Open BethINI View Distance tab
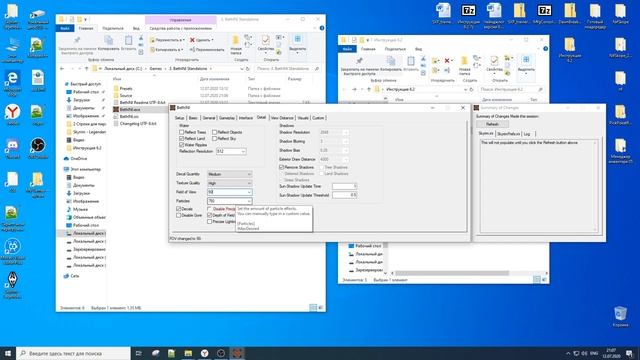The width and height of the screenshot is (640, 360). (282, 118)
